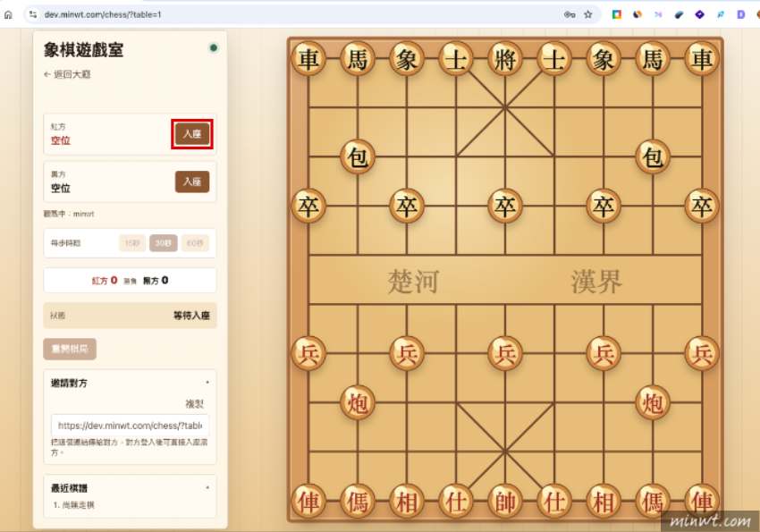
Task: Collapse the 邀請對方 section
Action: click(x=207, y=383)
